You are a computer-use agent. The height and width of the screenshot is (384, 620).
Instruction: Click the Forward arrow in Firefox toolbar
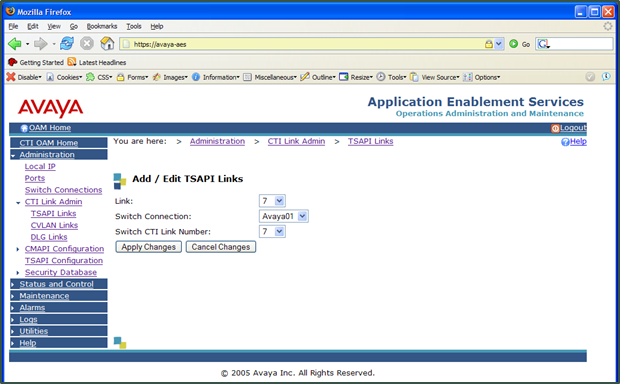(40, 44)
